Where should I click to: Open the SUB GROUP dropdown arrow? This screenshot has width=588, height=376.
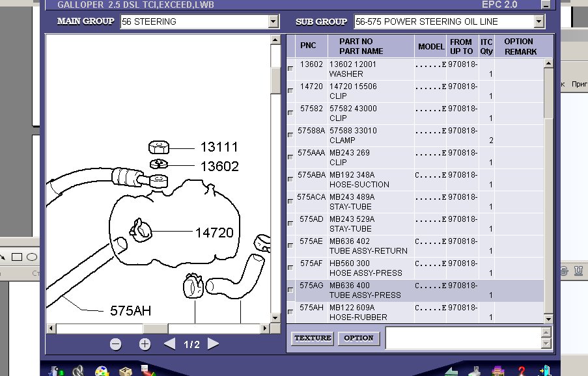tap(539, 21)
